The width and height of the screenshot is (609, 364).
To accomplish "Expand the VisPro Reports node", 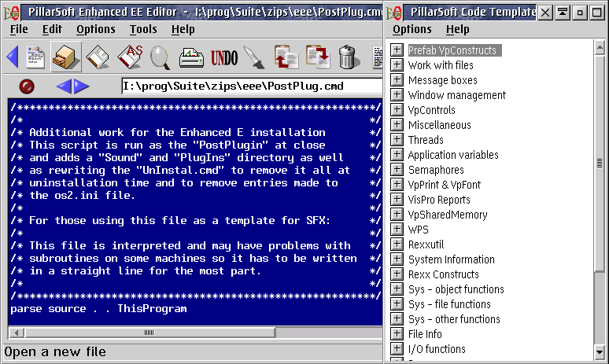I will 397,199.
